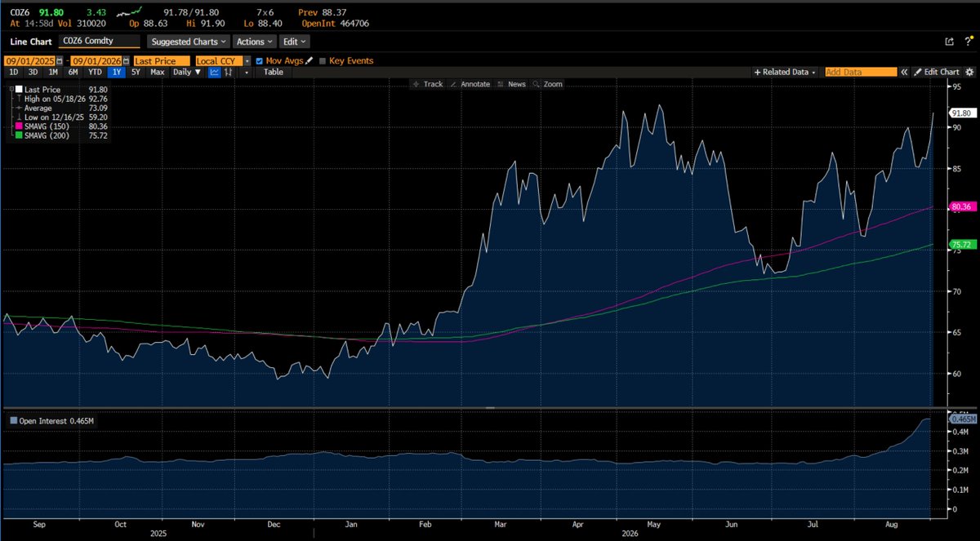Select the YTD time range
980x541 pixels.
point(95,72)
